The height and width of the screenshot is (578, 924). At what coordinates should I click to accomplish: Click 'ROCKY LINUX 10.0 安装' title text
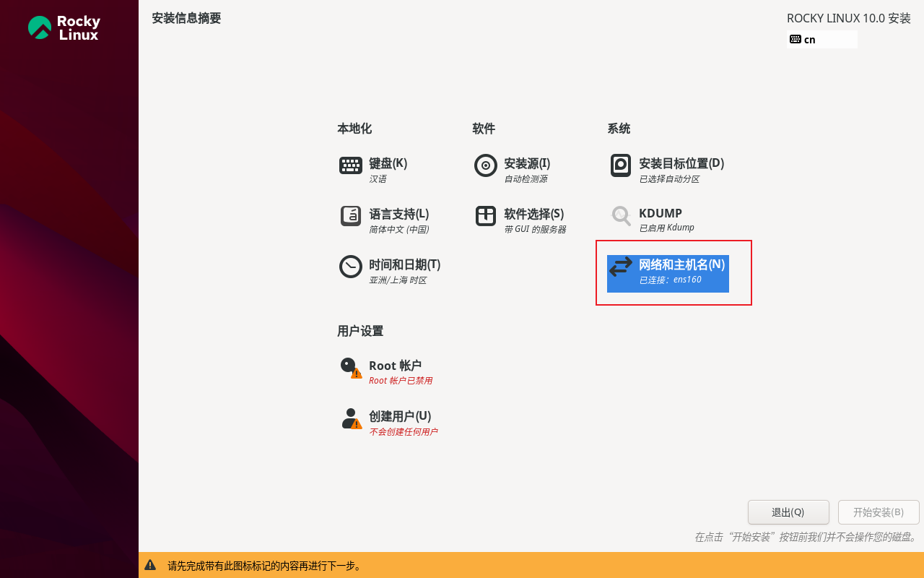pyautogui.click(x=849, y=18)
